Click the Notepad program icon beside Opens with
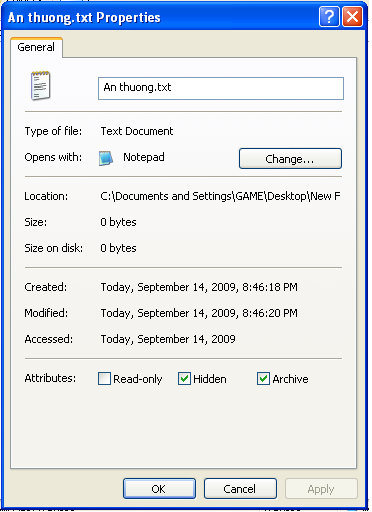Screen dimensions: 372x512 106,158
